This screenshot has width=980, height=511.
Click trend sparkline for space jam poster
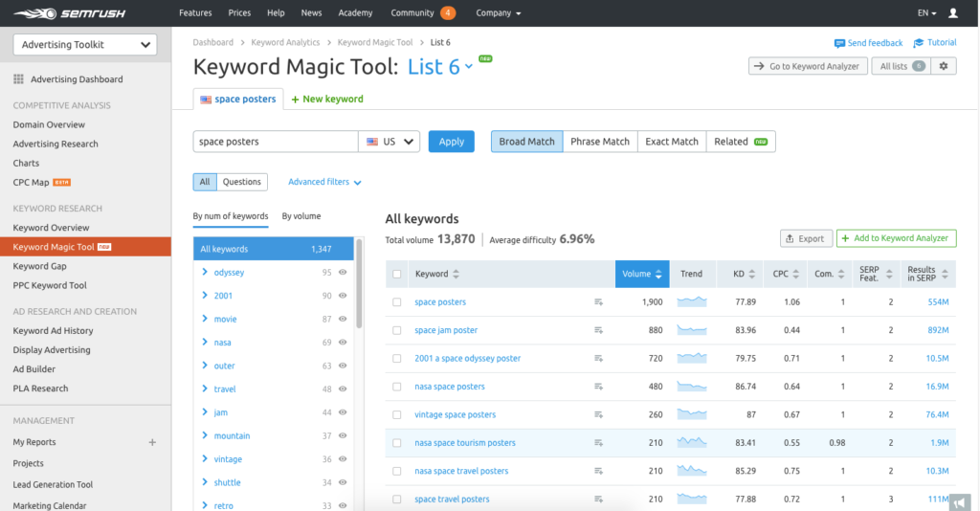[692, 330]
